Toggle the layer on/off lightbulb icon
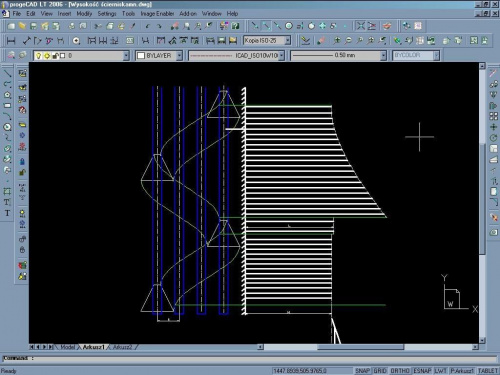This screenshot has height=375, width=500. [39, 56]
